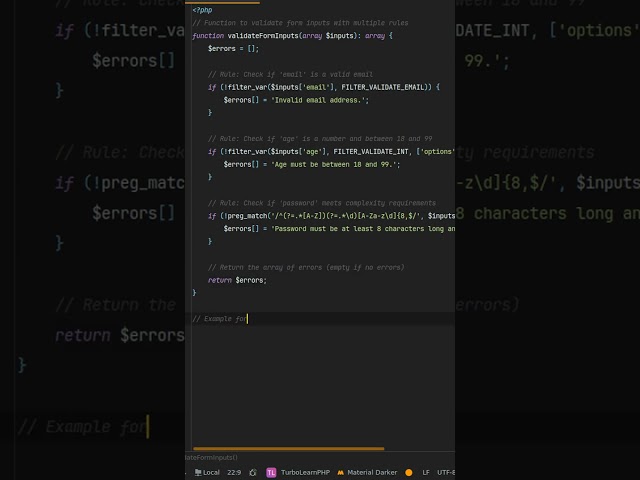Click the comment about validating form inputs
The width and height of the screenshot is (640, 480).
(300, 23)
